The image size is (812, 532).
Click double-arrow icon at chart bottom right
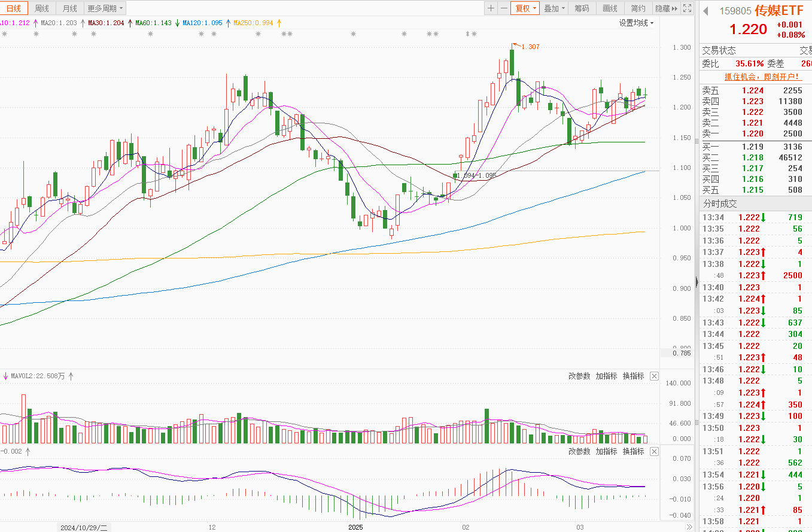(689, 527)
